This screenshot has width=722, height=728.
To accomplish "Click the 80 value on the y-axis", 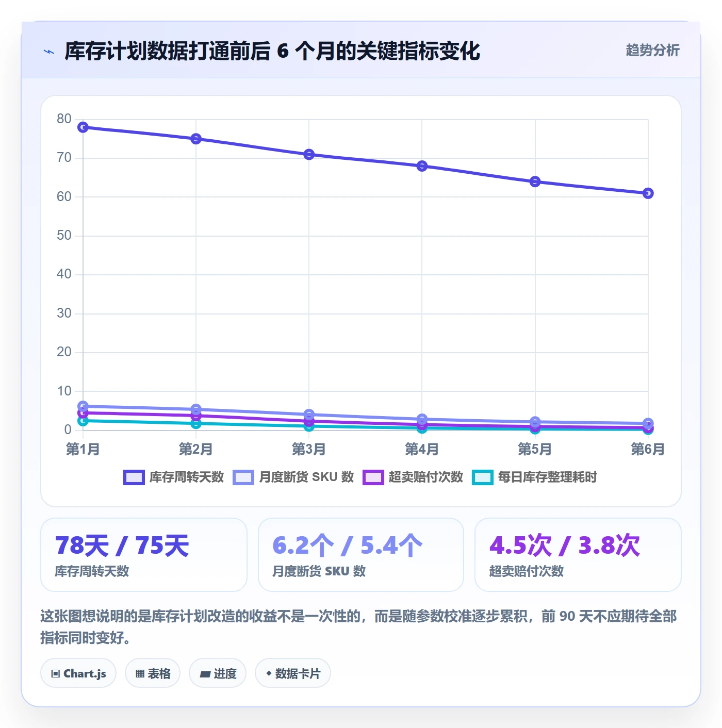I will pyautogui.click(x=64, y=119).
